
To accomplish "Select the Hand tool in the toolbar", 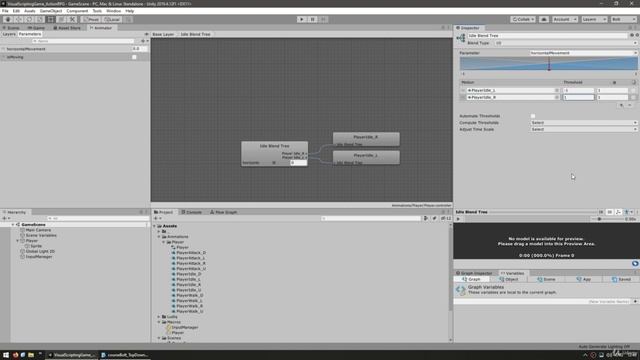I will tap(8, 19).
